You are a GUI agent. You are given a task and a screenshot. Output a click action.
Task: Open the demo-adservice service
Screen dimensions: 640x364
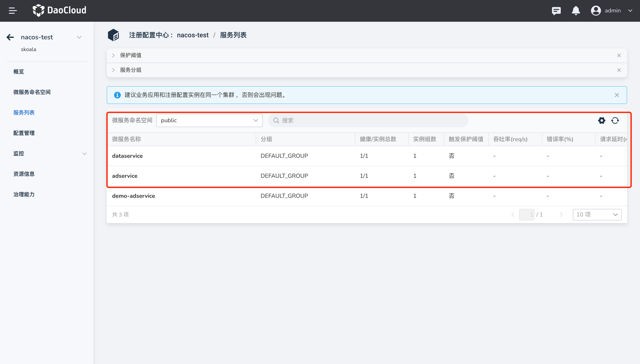[133, 196]
